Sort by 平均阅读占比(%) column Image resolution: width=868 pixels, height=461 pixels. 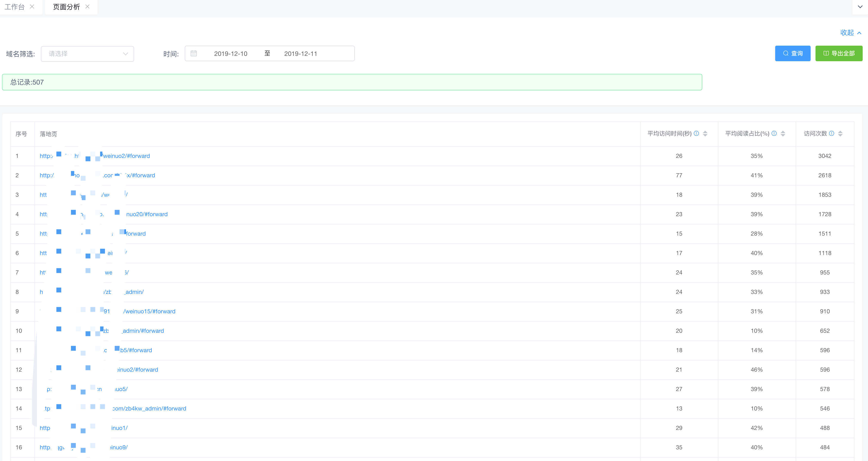click(x=783, y=134)
